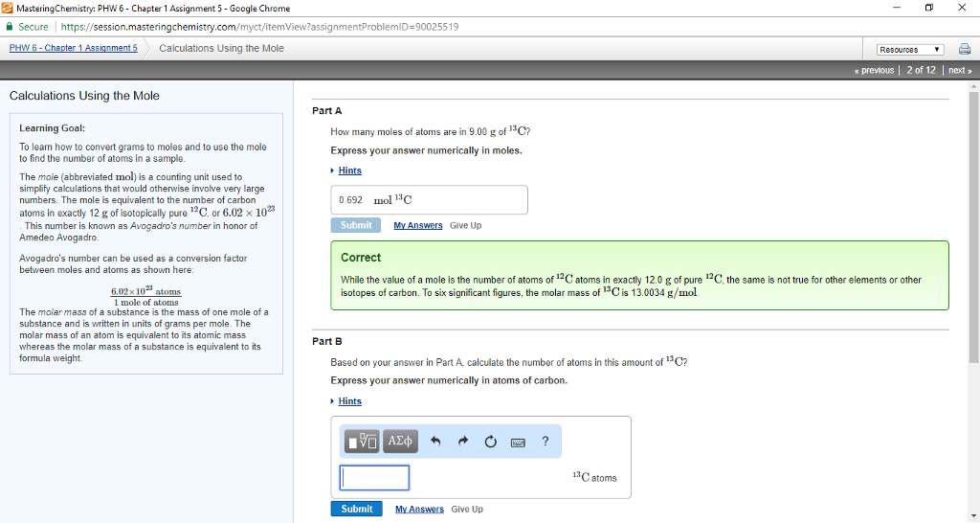Screen dimensions: 980x523
Task: Click Give Up under Part A
Action: pyautogui.click(x=466, y=225)
